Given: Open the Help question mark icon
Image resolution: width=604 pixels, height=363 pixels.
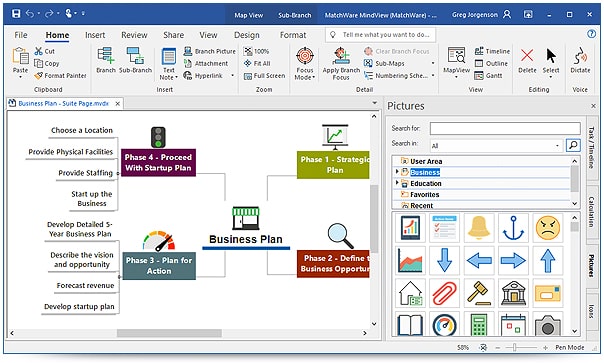Looking at the screenshot, I should pos(591,34).
